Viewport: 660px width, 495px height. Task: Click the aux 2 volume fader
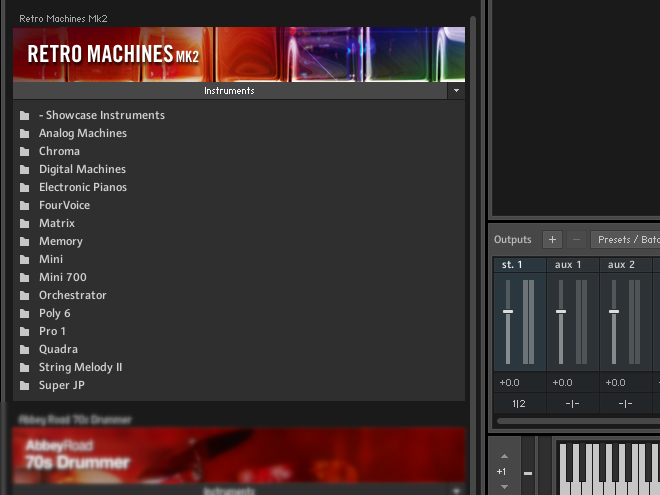pyautogui.click(x=614, y=311)
